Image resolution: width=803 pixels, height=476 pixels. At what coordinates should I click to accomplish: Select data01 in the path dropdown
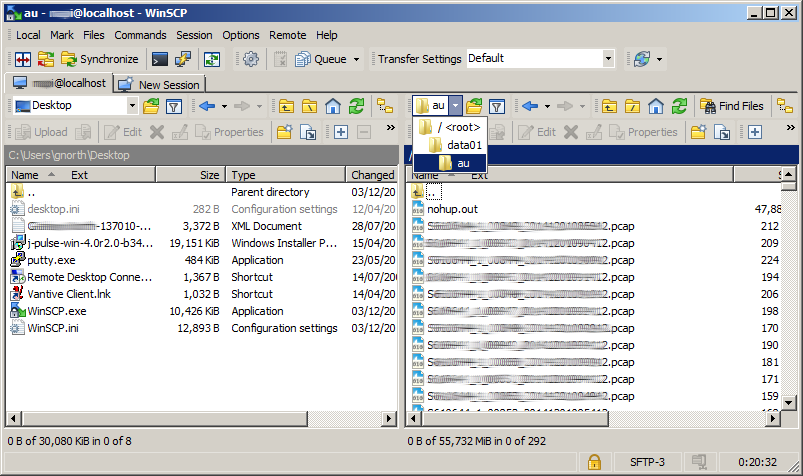(x=450, y=145)
